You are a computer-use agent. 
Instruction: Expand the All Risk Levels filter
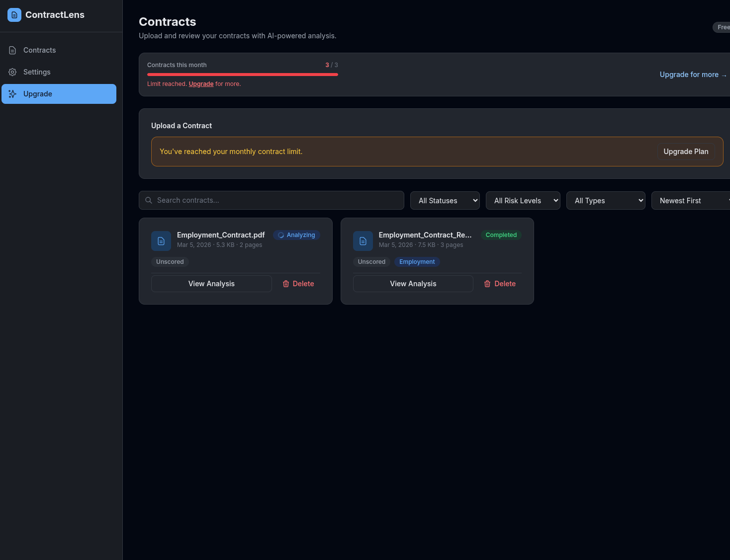[x=523, y=201]
